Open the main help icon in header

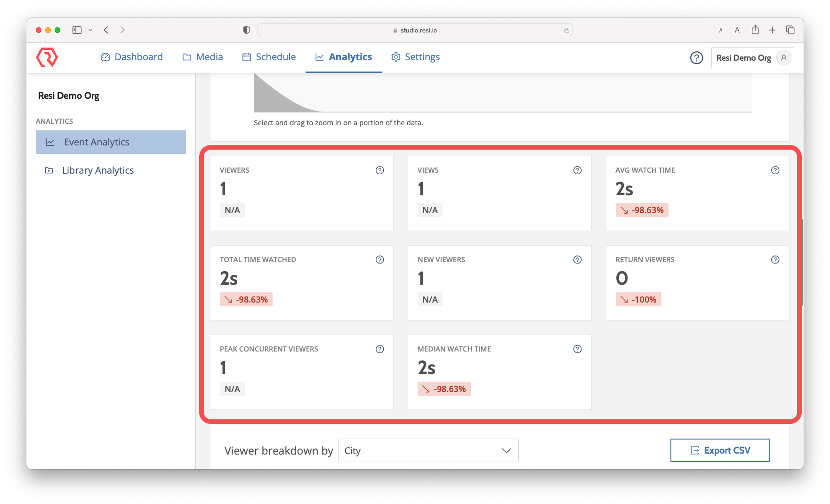click(x=696, y=58)
